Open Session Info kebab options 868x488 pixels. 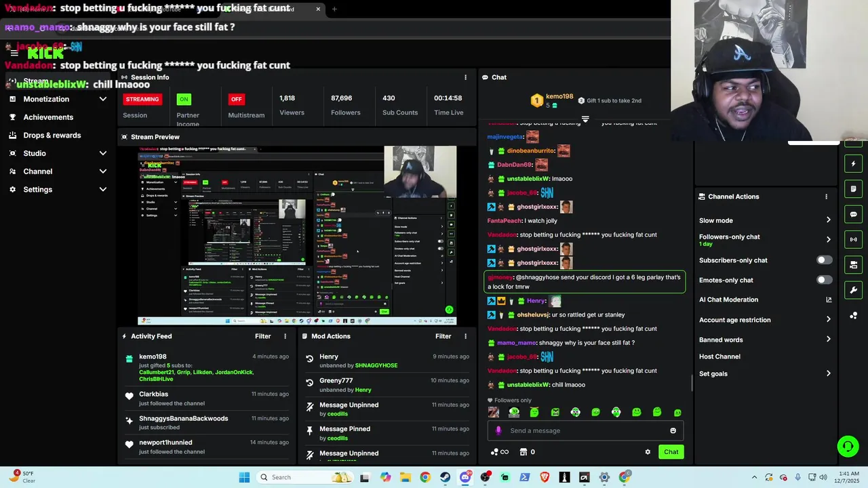465,77
